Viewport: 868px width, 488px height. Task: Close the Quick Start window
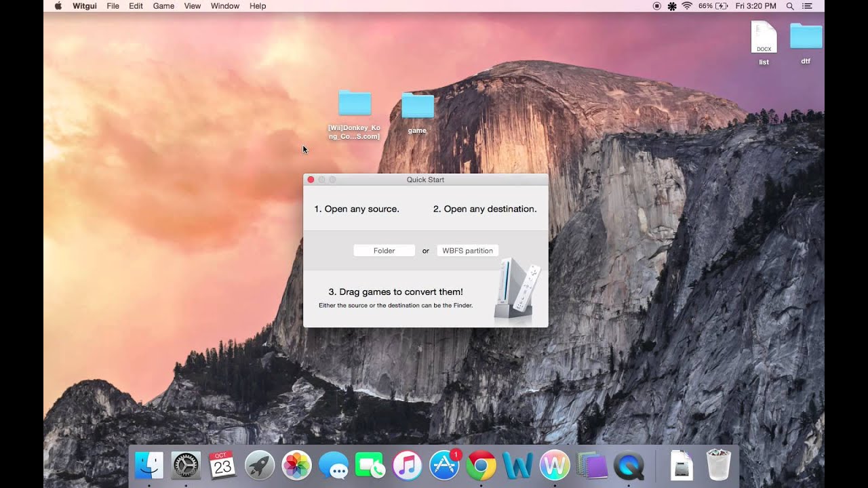pyautogui.click(x=311, y=180)
